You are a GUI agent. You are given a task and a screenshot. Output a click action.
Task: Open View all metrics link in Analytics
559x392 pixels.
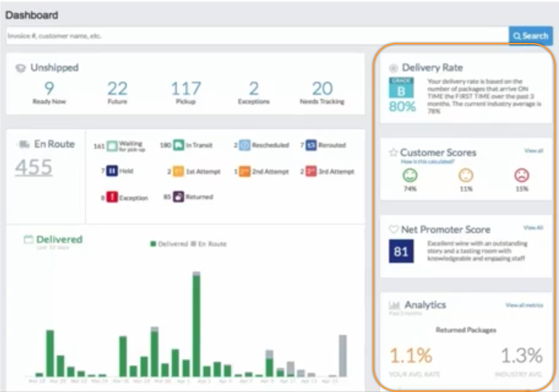(x=524, y=305)
